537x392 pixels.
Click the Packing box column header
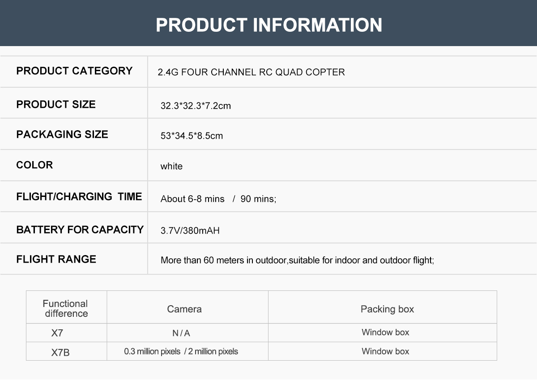(387, 309)
